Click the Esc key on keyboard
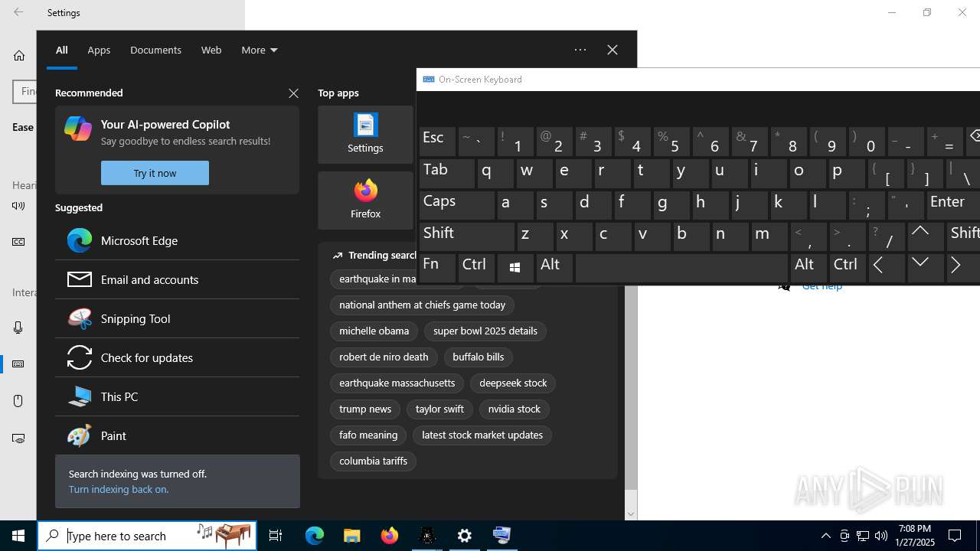This screenshot has height=551, width=980. (437, 142)
